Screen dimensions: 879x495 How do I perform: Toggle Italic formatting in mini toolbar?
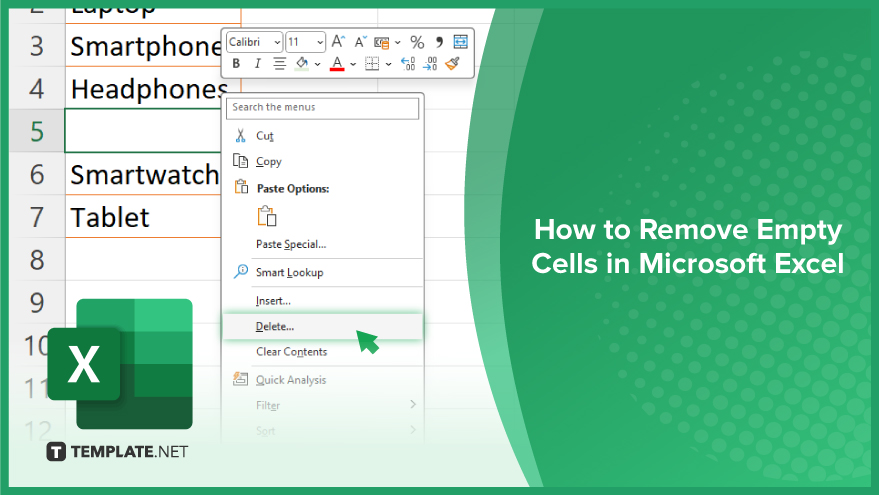pos(257,64)
